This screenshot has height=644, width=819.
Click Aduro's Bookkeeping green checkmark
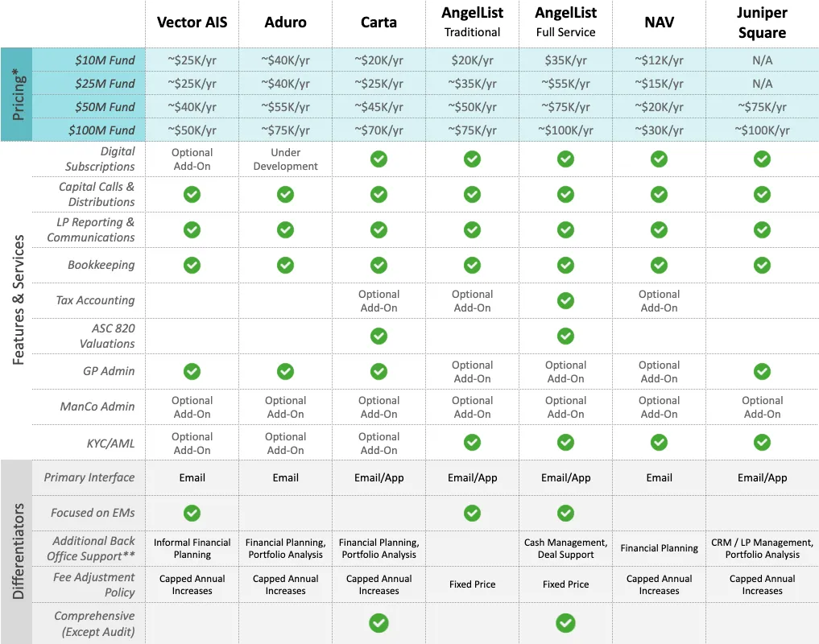tap(285, 265)
